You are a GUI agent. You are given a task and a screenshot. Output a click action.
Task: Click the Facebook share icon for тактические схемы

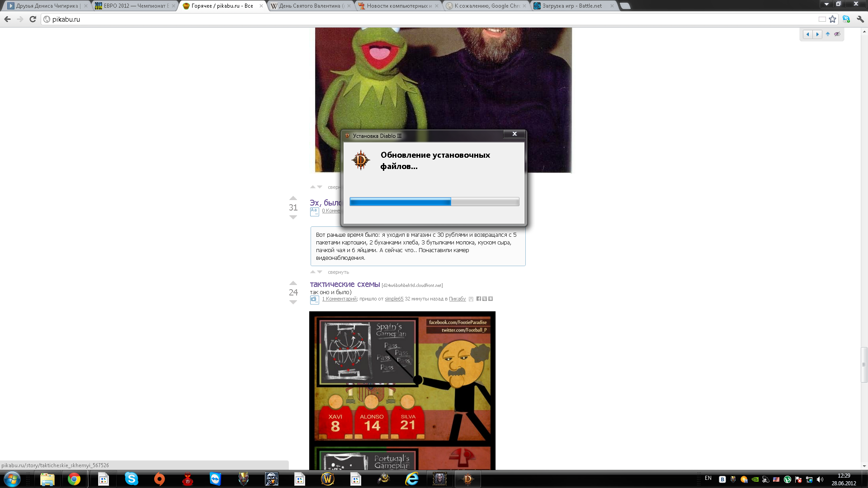pyautogui.click(x=479, y=299)
